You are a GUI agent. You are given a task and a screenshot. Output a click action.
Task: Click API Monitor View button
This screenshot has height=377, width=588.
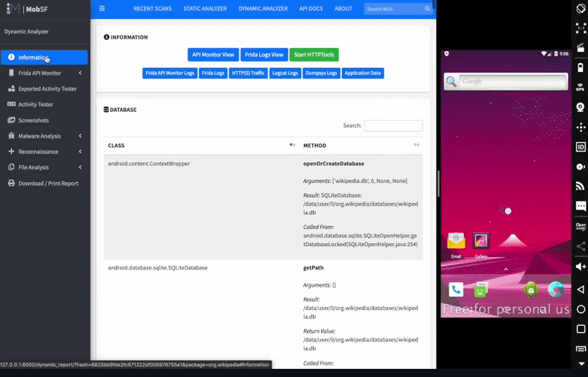coord(213,55)
